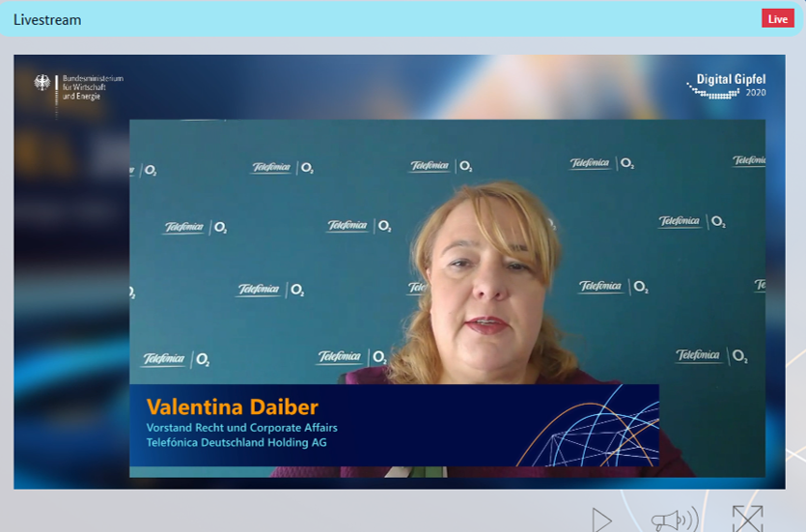Click the Livestream header title

pyautogui.click(x=47, y=20)
